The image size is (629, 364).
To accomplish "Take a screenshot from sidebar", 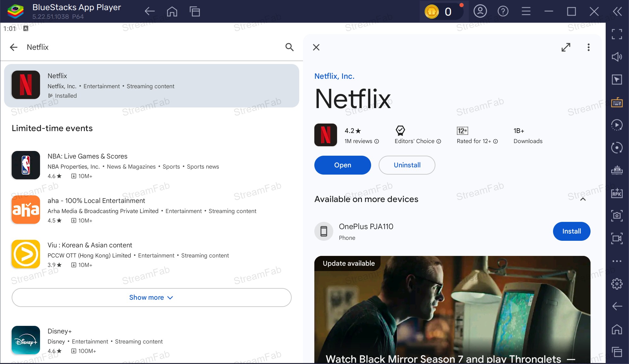I will pyautogui.click(x=617, y=216).
